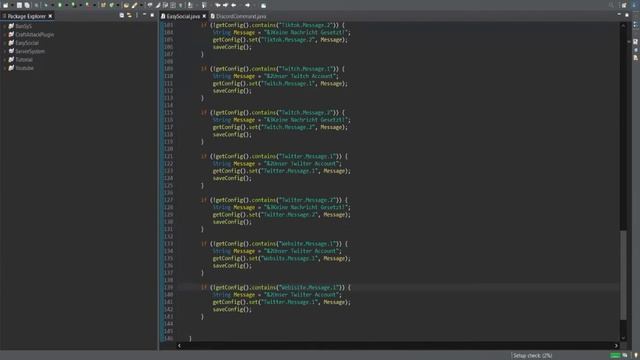Minimize the editor area
This screenshot has width=640, height=360.
point(619,14)
